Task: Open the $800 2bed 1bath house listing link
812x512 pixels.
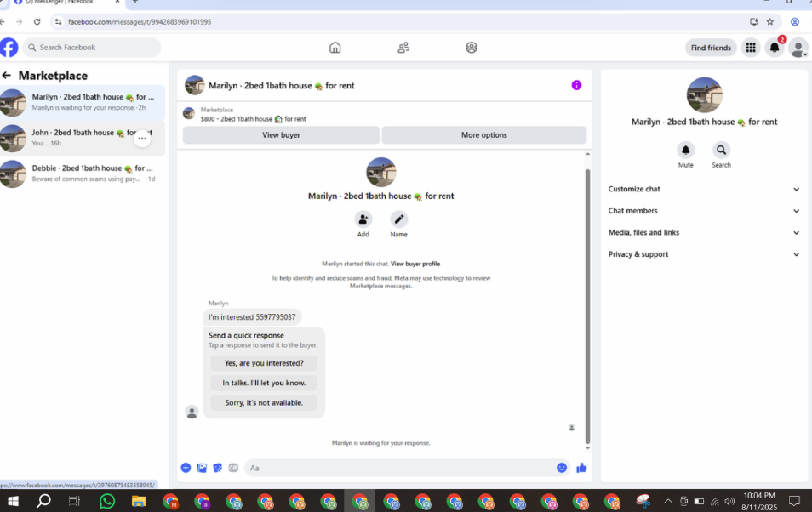Action: click(x=254, y=118)
